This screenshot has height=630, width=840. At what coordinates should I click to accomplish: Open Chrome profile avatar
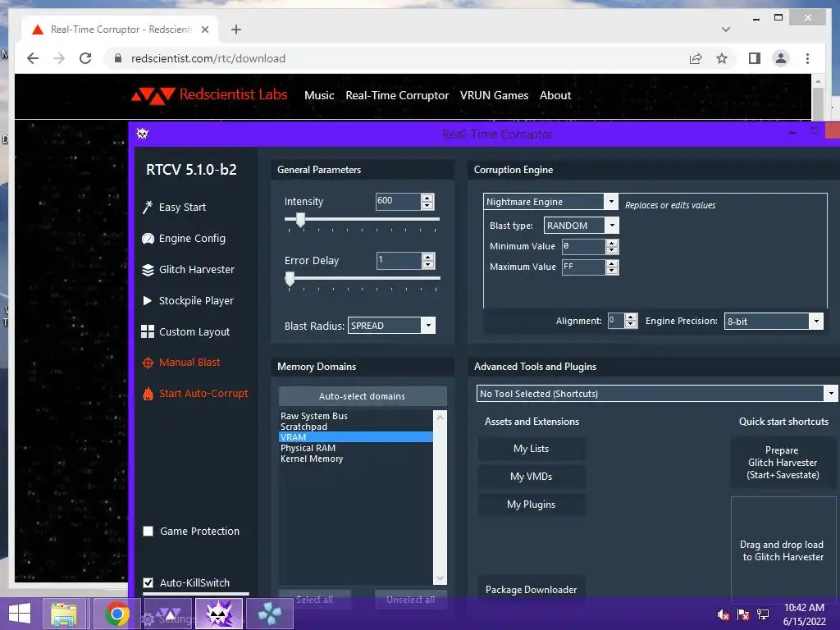[x=781, y=58]
